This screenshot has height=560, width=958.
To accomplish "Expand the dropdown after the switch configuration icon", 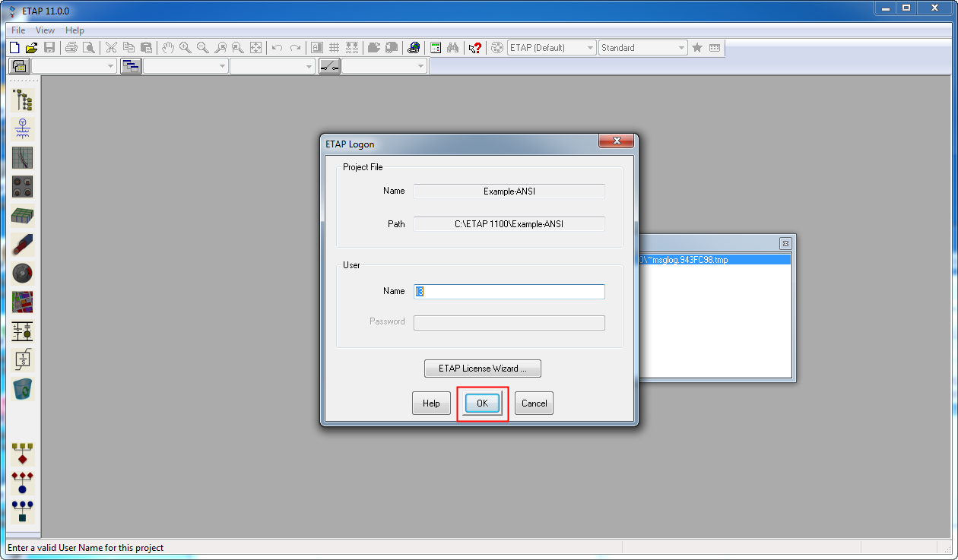I will (421, 66).
